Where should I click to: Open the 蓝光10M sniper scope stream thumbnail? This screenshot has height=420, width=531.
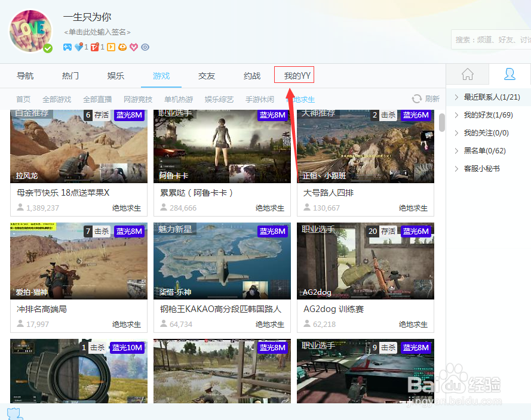click(79, 371)
